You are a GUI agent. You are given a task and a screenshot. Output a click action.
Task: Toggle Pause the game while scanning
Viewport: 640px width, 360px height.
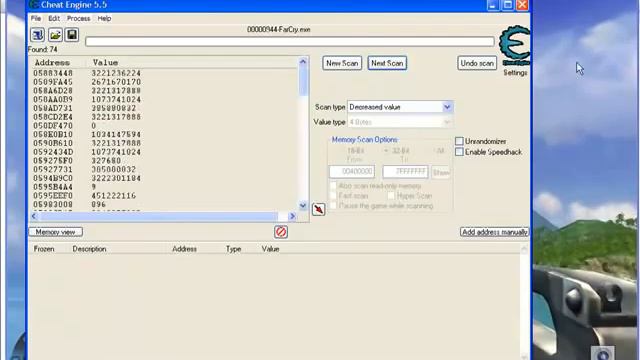[x=333, y=206]
